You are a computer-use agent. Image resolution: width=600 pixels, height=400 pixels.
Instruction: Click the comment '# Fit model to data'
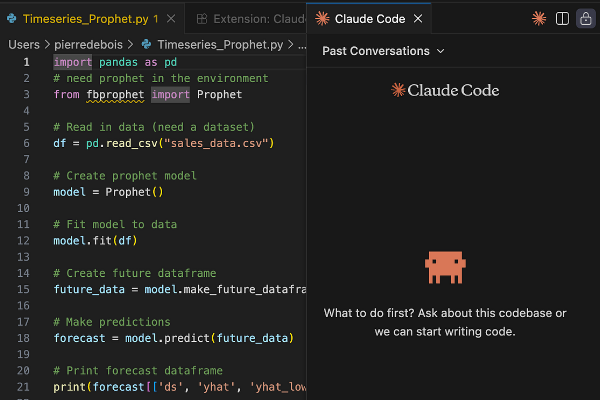(x=115, y=224)
